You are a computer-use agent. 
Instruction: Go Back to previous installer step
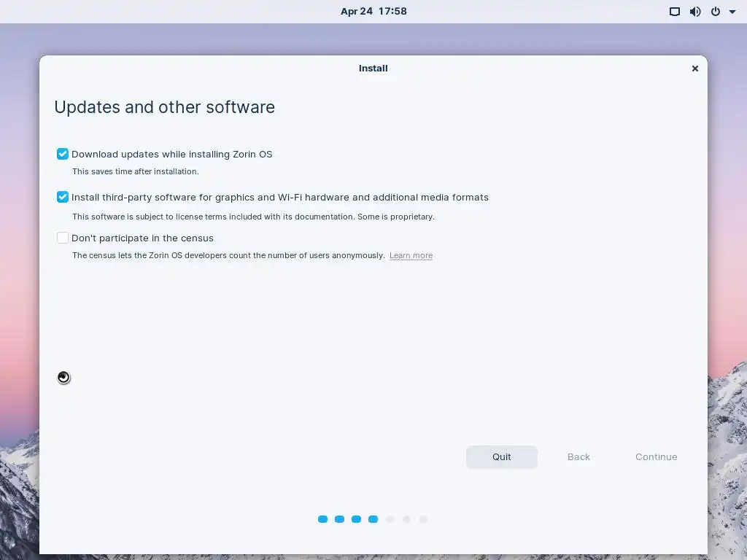point(578,456)
